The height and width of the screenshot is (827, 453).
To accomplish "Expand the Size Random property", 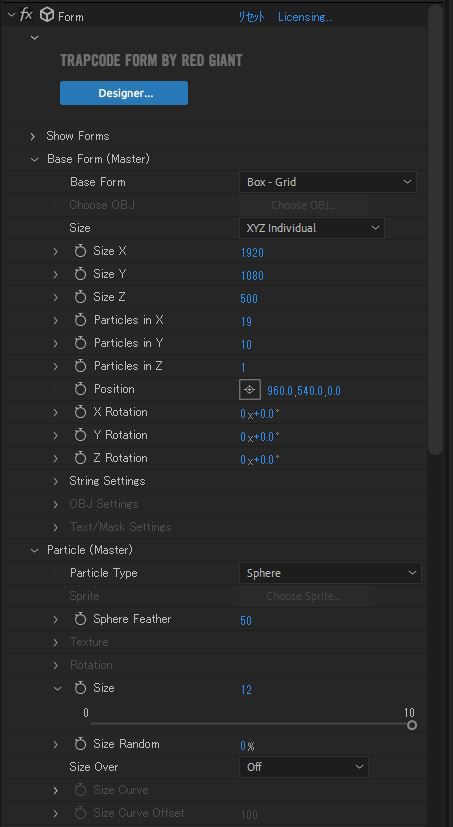I will click(x=56, y=745).
